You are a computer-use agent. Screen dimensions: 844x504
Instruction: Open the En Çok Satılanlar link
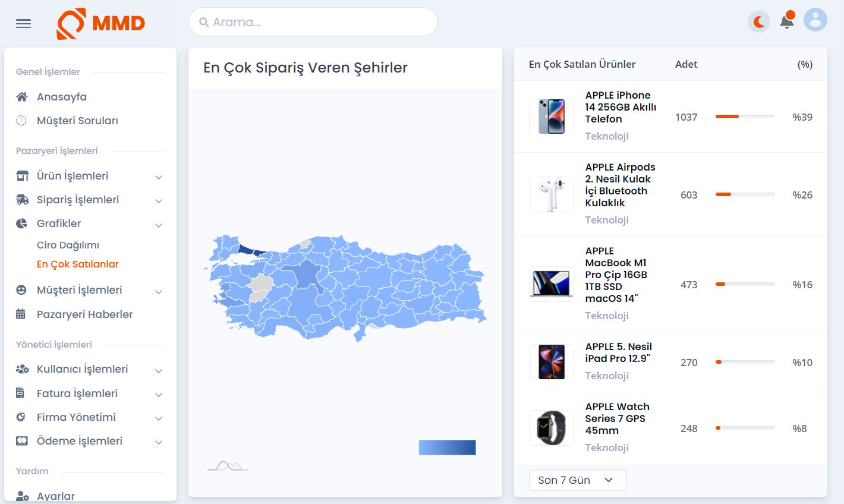[x=78, y=264]
